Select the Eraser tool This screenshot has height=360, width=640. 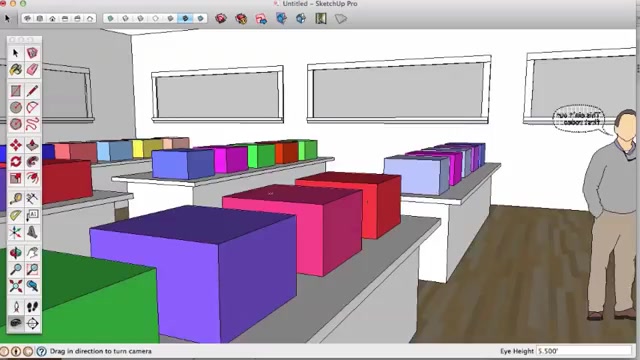tap(32, 69)
